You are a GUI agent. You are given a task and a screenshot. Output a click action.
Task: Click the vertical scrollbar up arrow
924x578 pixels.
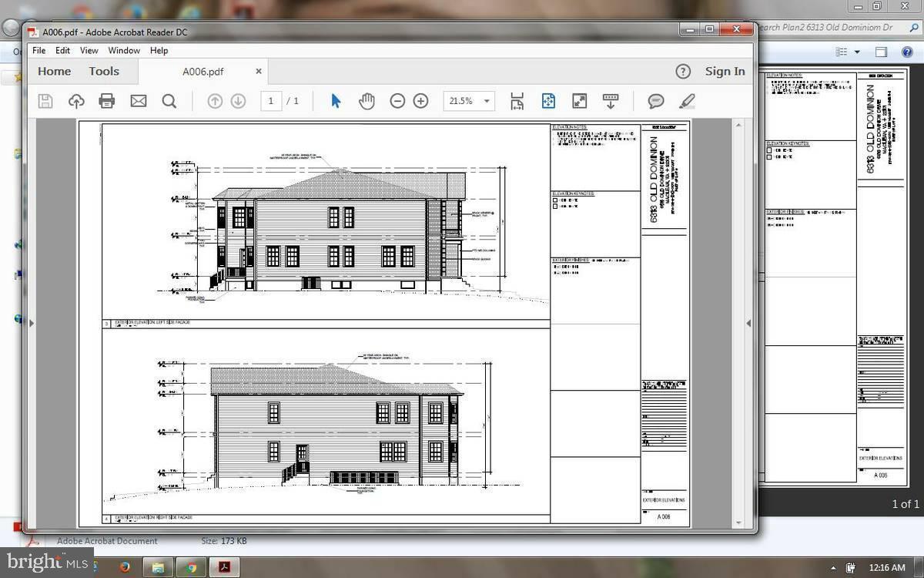tap(738, 125)
